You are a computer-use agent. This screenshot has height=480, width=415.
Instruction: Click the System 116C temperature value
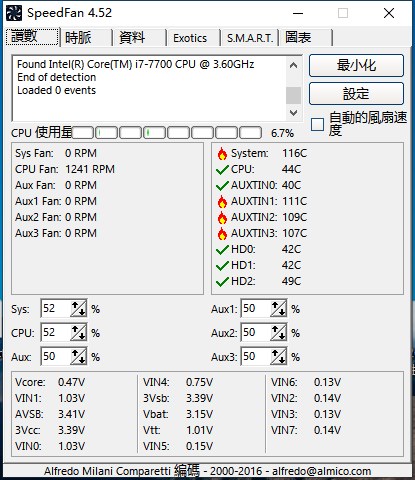coord(294,153)
